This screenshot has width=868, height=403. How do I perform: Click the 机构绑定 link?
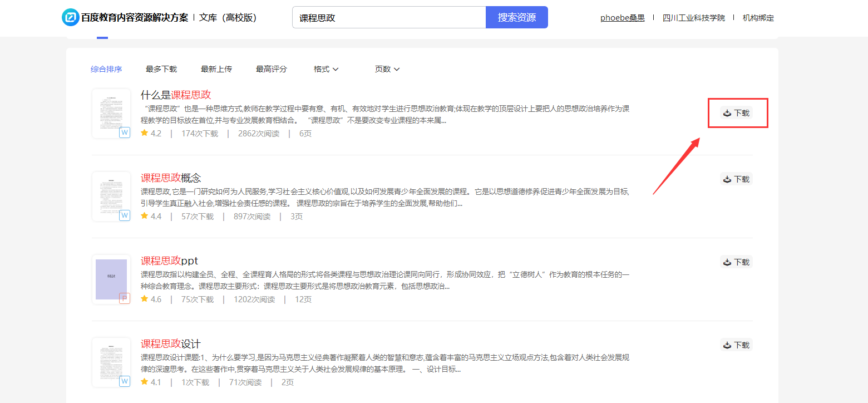tap(758, 18)
